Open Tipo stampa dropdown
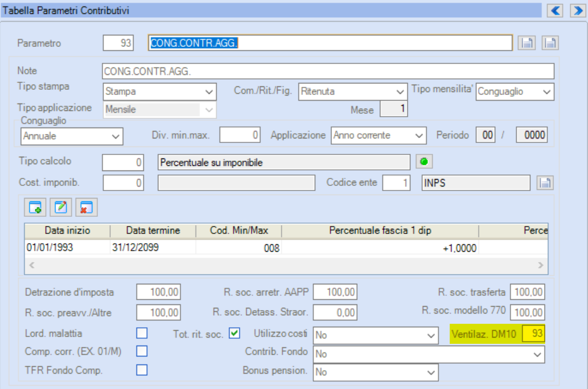Screen dimensions: 588x389 point(160,92)
